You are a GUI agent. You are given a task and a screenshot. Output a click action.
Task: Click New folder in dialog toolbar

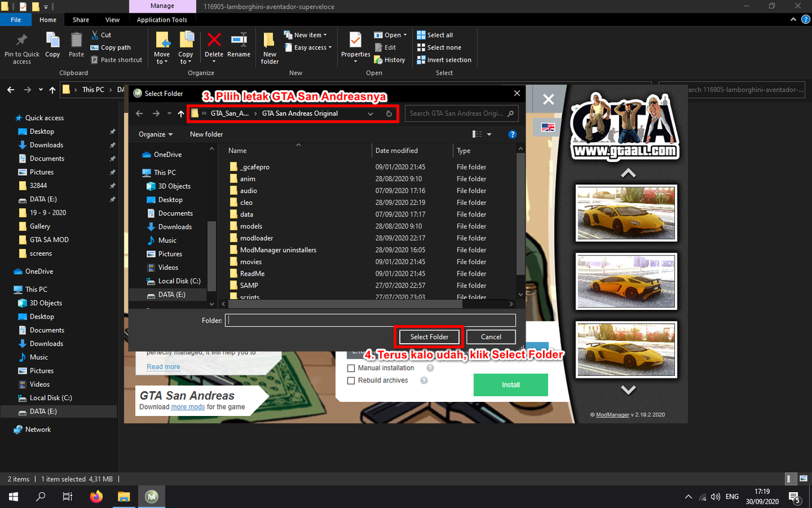tap(206, 135)
